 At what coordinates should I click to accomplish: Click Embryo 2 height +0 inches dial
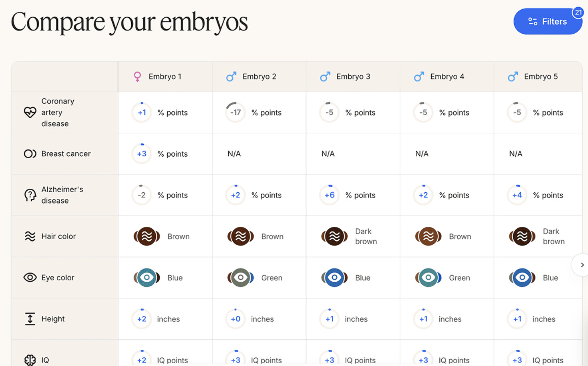[236, 319]
